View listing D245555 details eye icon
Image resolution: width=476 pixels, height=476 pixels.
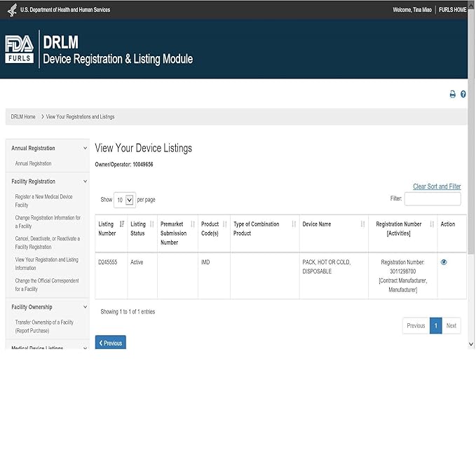(x=444, y=262)
